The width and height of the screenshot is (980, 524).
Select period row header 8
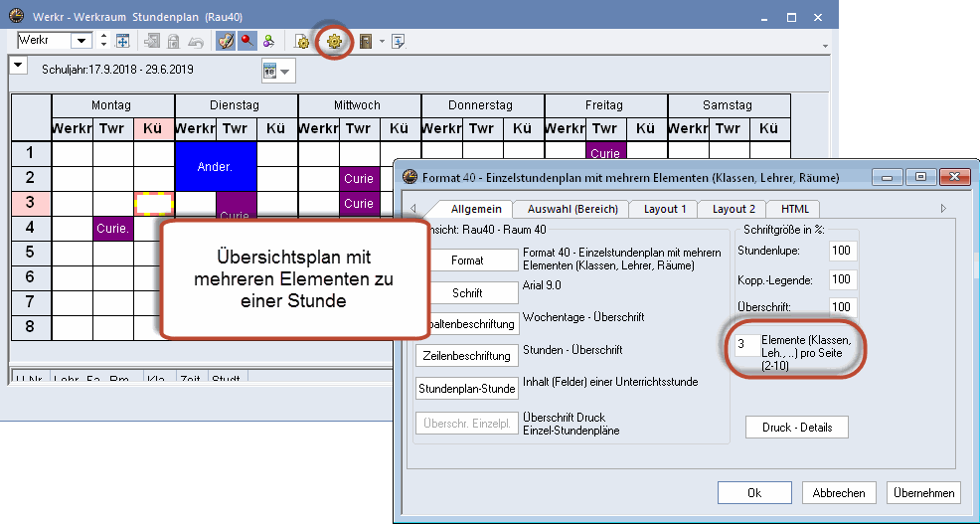(x=30, y=327)
